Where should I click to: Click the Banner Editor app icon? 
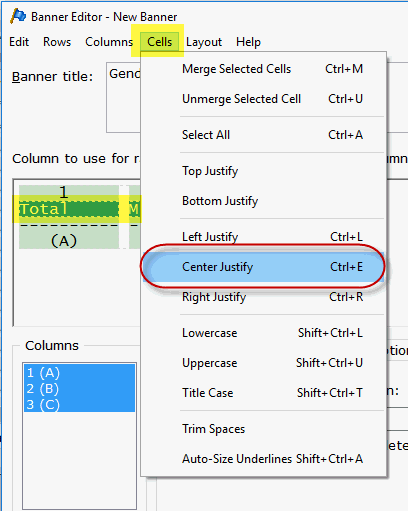(x=18, y=16)
